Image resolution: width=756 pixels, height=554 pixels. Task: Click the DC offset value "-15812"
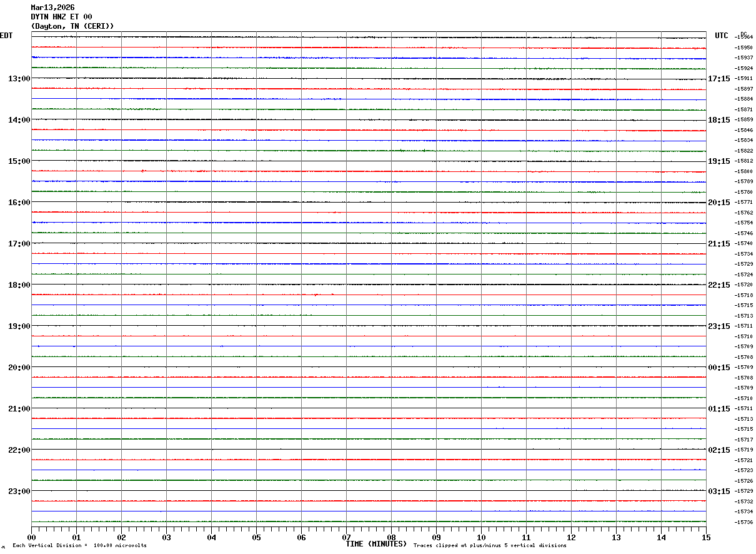[744, 161]
